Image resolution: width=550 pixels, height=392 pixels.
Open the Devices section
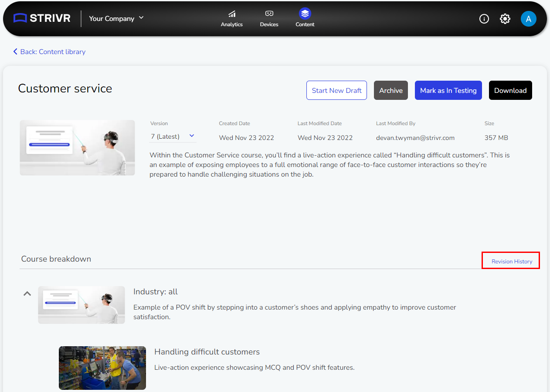pyautogui.click(x=269, y=19)
